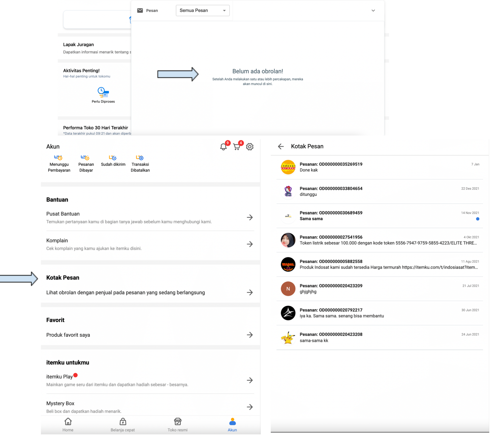Click the Indosat seller avatar

pyautogui.click(x=288, y=167)
